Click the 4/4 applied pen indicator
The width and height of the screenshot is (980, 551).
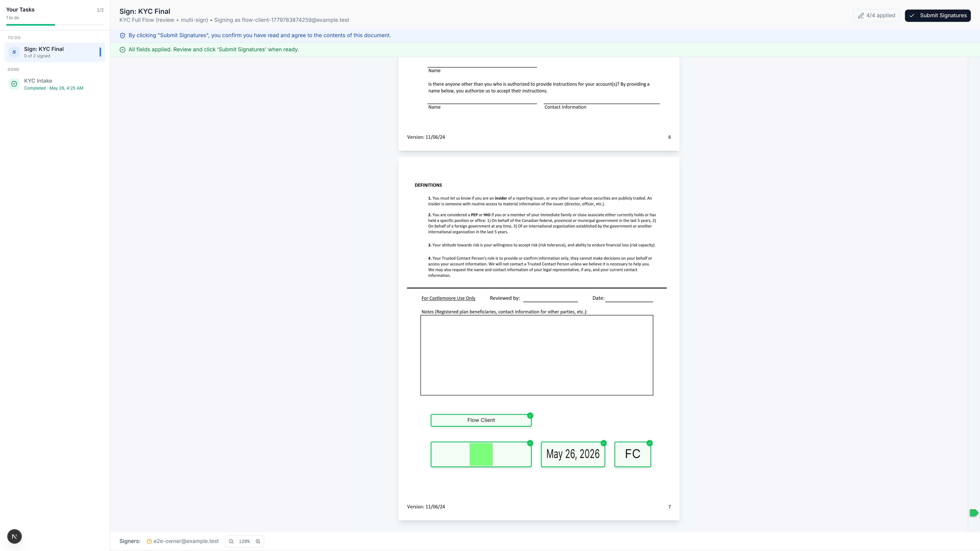tap(876, 15)
